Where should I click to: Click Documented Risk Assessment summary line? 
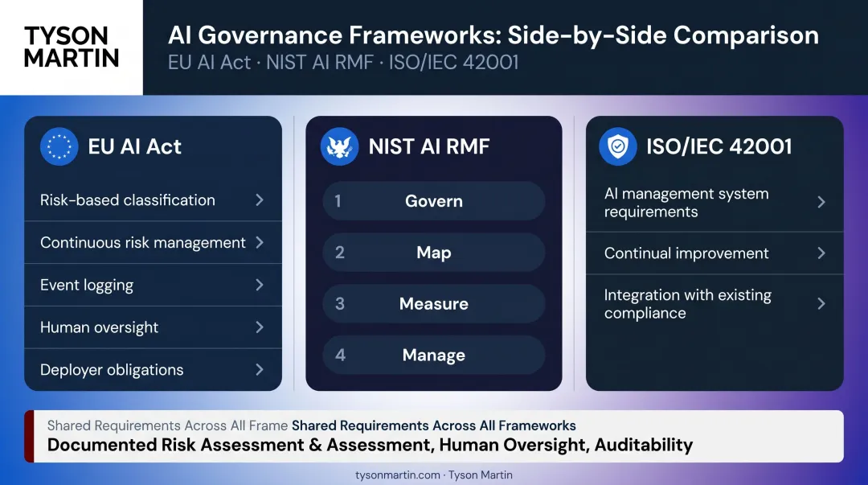tap(370, 445)
